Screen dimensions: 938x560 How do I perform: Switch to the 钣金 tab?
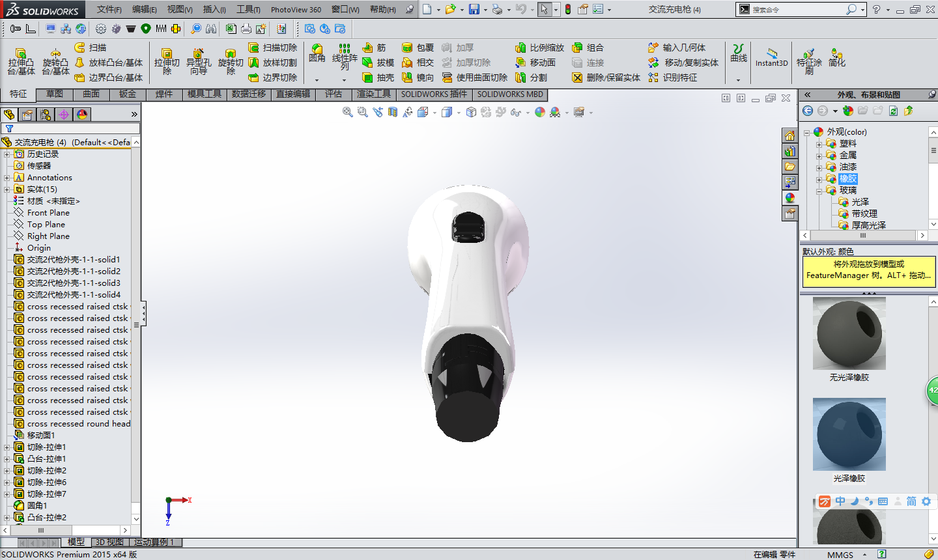coord(128,94)
